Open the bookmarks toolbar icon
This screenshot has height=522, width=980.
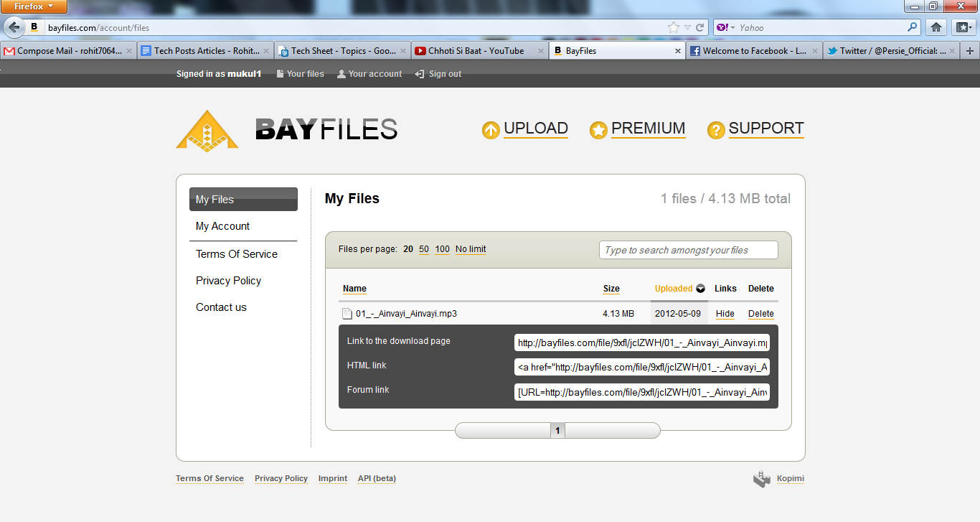963,28
